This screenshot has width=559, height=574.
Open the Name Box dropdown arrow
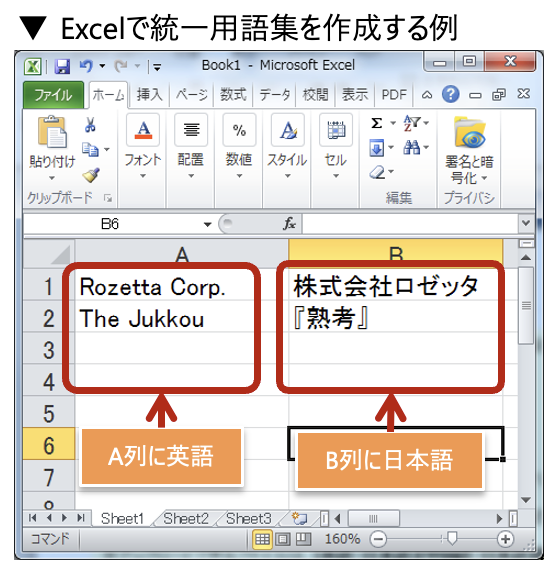tap(208, 224)
